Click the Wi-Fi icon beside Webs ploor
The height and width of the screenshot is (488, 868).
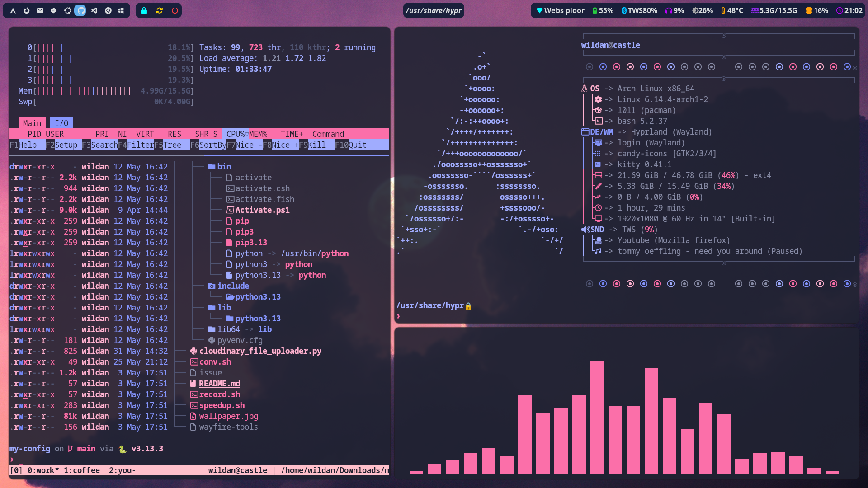tap(539, 10)
